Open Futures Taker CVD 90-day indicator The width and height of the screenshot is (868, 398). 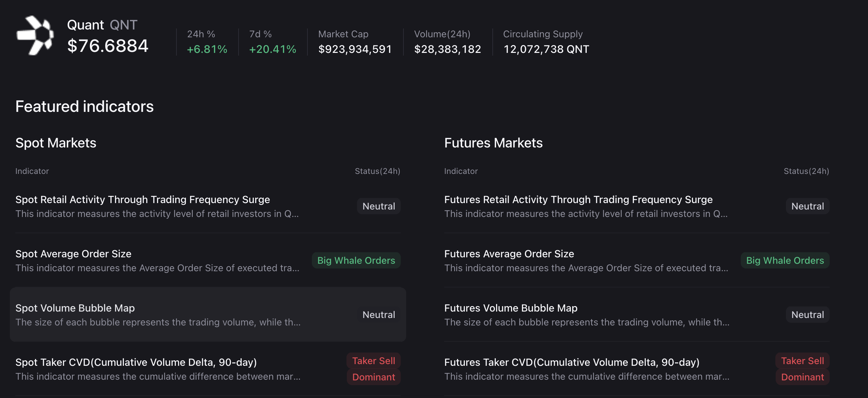click(x=572, y=362)
